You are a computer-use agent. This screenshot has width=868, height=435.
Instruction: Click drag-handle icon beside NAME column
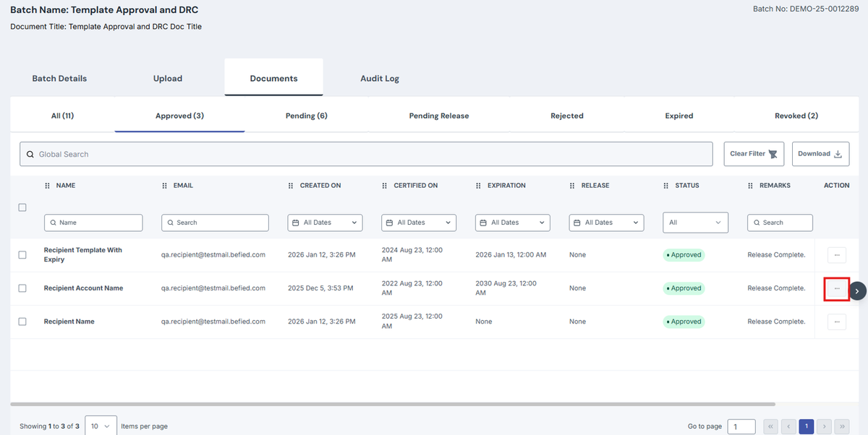coord(48,186)
